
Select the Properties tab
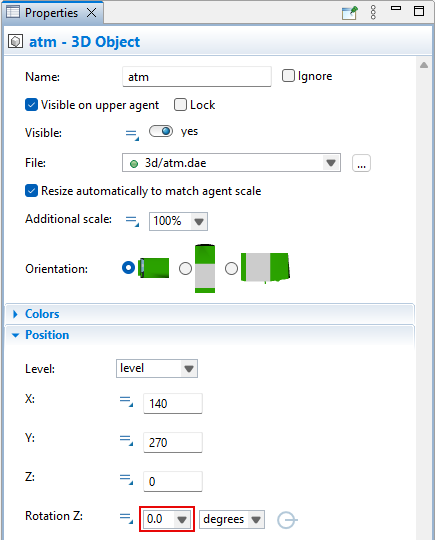[52, 13]
